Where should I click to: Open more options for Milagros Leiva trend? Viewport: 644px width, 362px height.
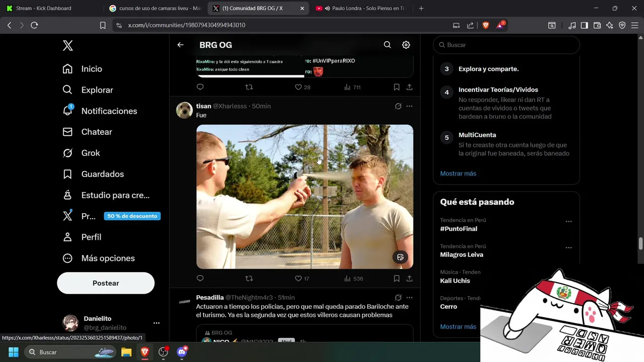point(569,248)
